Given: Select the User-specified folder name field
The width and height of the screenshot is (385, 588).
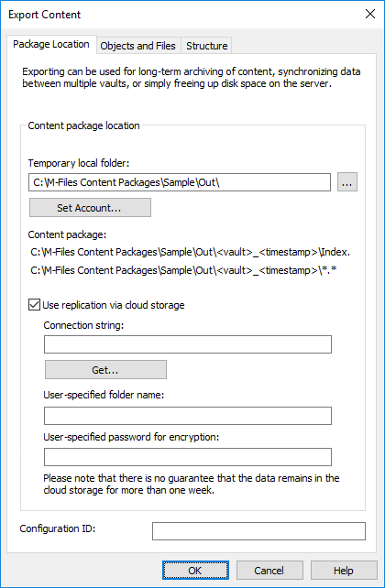Looking at the screenshot, I should pyautogui.click(x=188, y=416).
